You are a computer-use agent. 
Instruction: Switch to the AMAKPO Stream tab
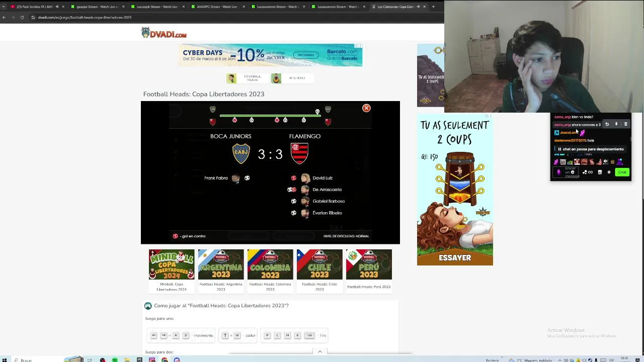coord(217,7)
